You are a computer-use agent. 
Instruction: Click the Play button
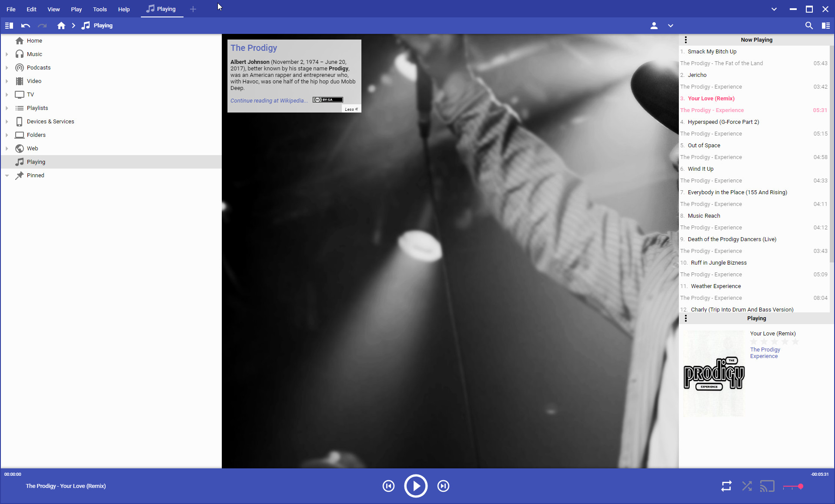click(x=415, y=486)
